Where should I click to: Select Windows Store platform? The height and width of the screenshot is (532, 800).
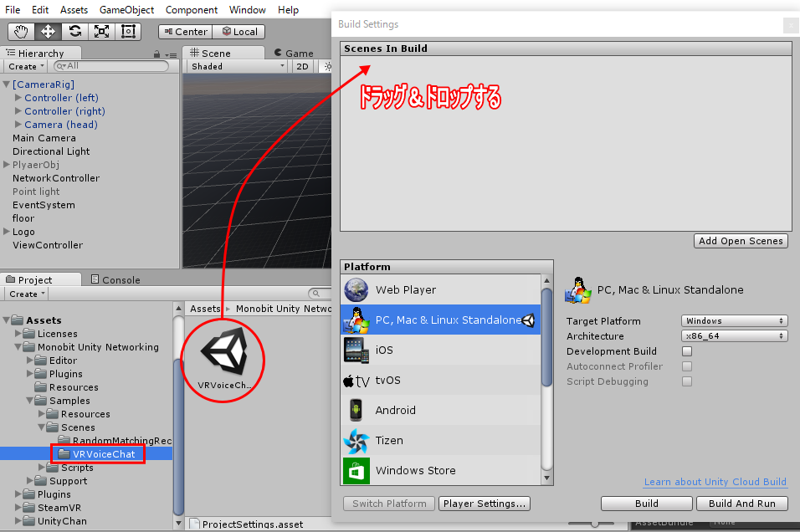[440, 470]
